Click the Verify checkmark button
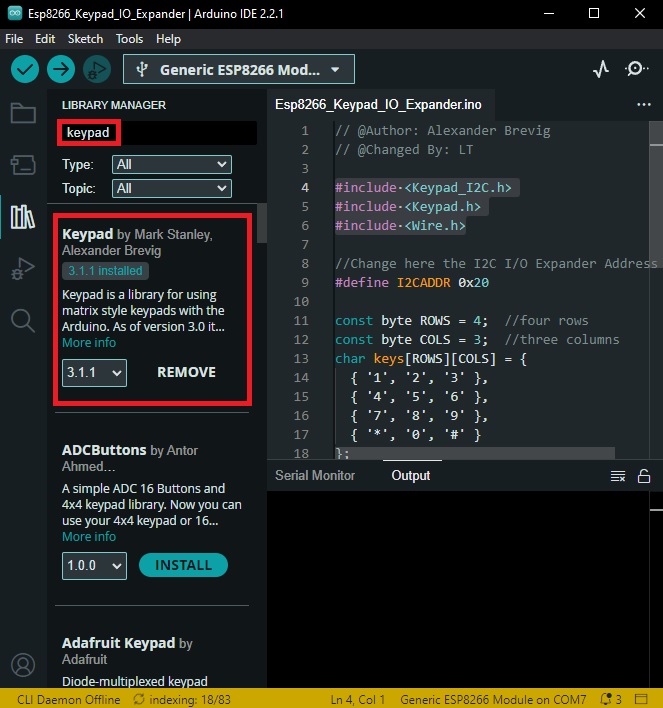This screenshot has height=708, width=663. 25,69
